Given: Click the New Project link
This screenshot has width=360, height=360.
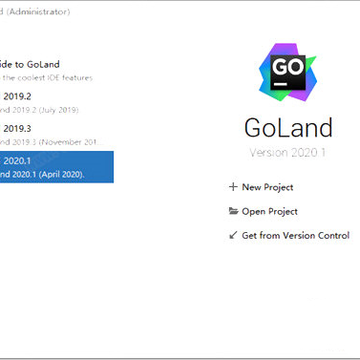Looking at the screenshot, I should [267, 187].
